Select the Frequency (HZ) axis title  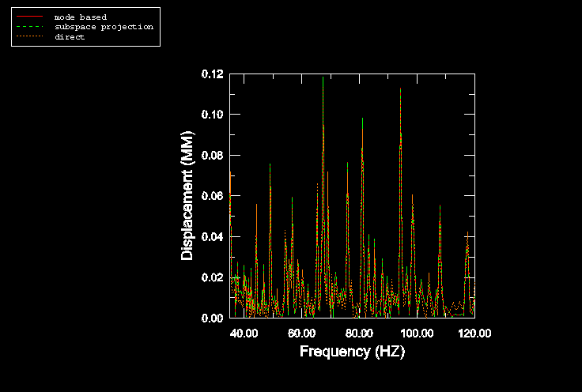click(352, 352)
